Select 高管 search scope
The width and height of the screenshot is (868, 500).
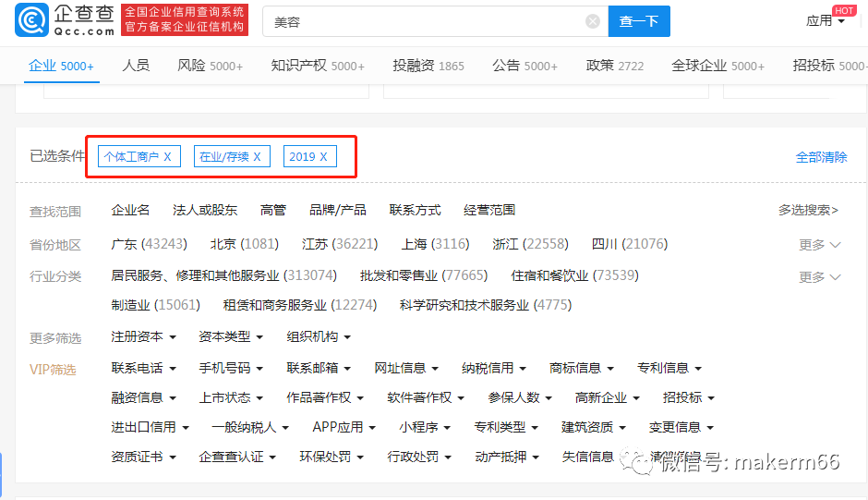pos(273,210)
